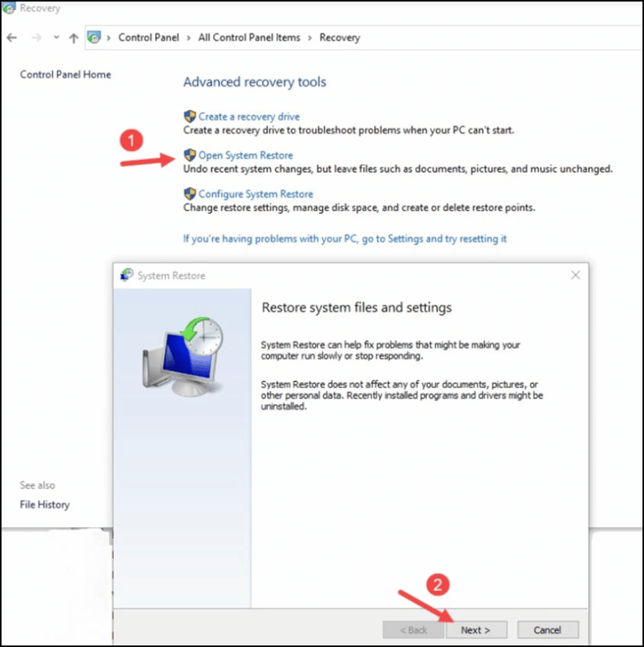Go up one level with Up arrow
This screenshot has height=647, width=644.
74,38
